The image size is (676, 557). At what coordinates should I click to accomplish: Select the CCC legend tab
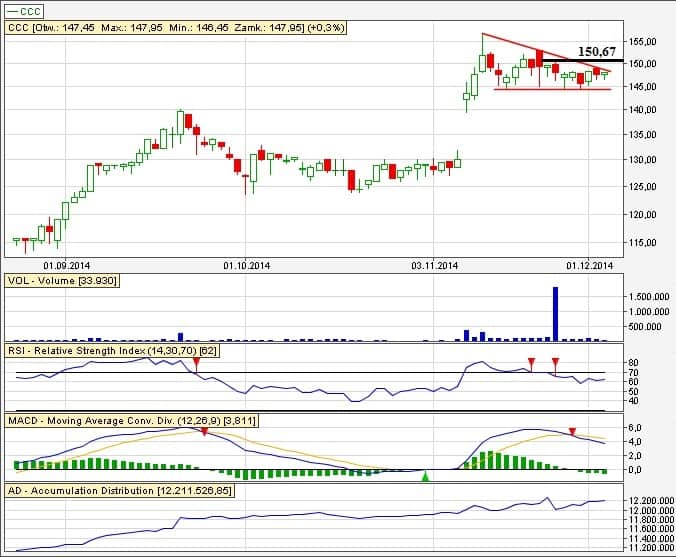pyautogui.click(x=25, y=10)
